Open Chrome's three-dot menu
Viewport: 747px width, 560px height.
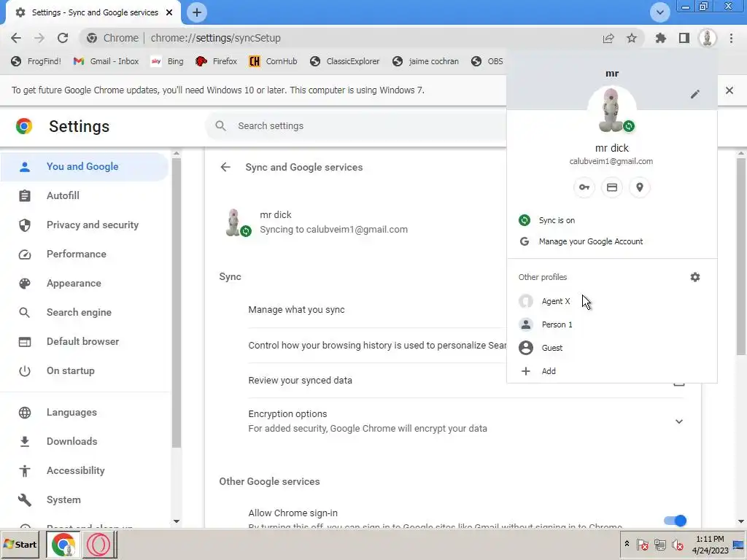[731, 38]
